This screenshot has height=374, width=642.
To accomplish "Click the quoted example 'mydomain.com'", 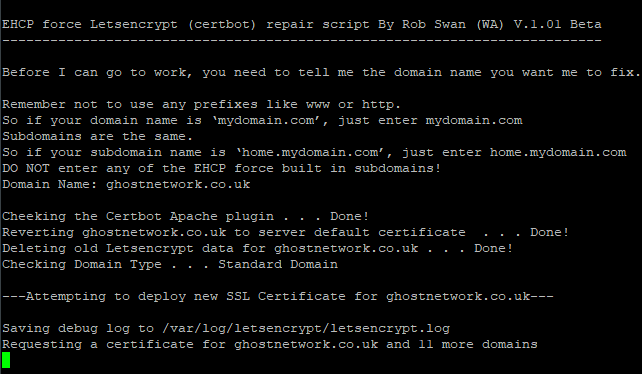I will click(269, 120).
